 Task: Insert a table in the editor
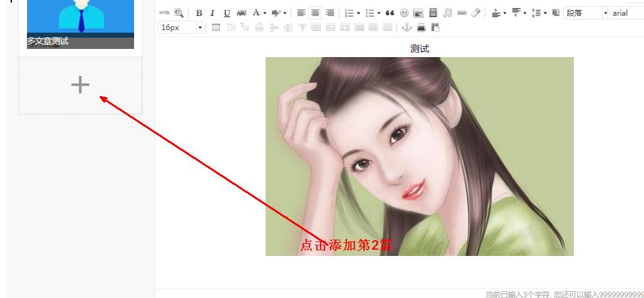pyautogui.click(x=216, y=27)
